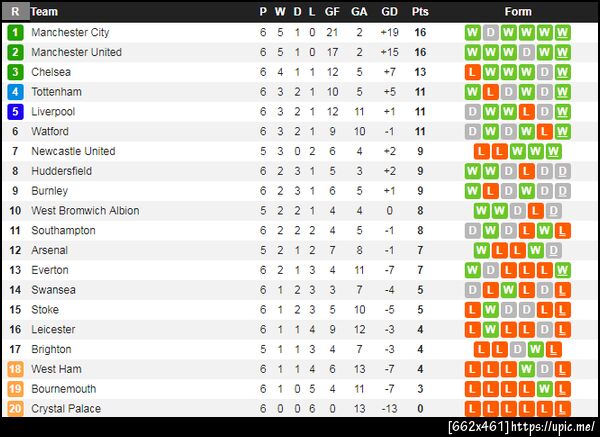The height and width of the screenshot is (437, 600).
Task: Open the Manchester United team link
Action: tap(76, 52)
